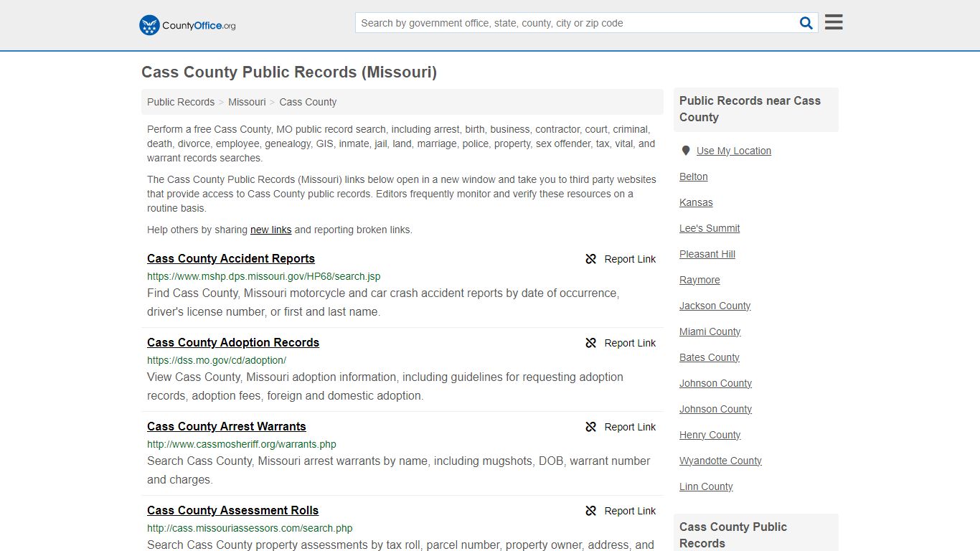The image size is (980, 551).
Task: Open the mshp.dps.missouri.gov URL
Action: (264, 276)
